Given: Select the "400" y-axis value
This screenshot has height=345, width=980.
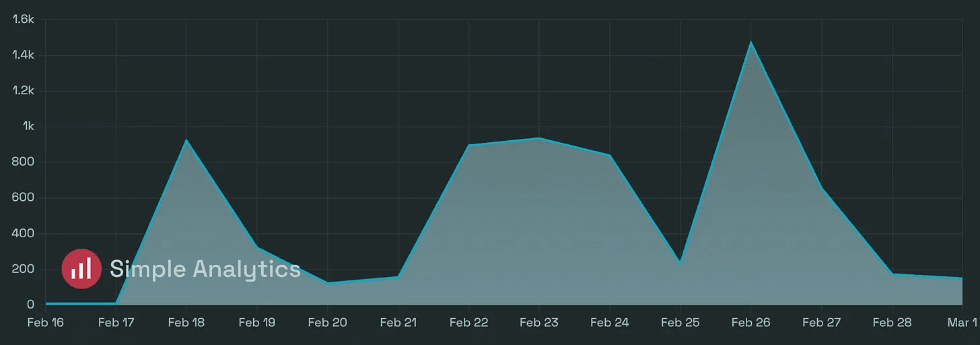Looking at the screenshot, I should 23,234.
